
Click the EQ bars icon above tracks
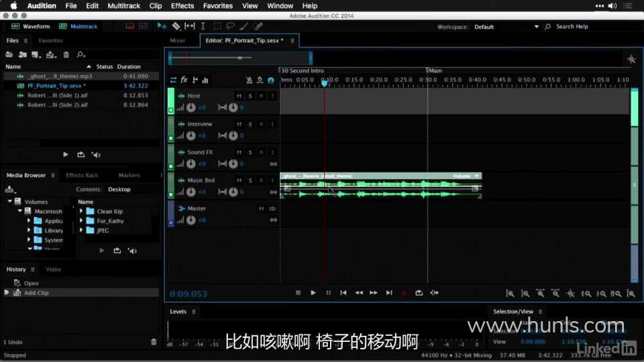pos(205,80)
